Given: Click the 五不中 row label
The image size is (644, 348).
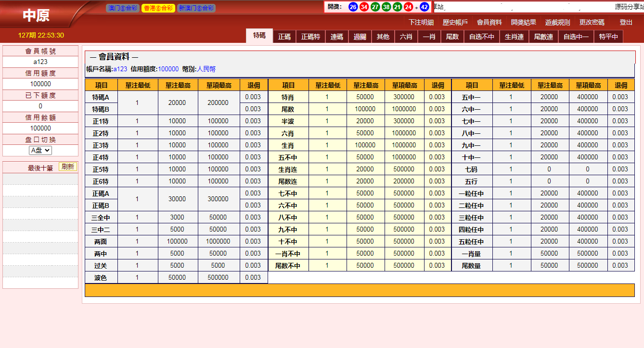Looking at the screenshot, I should 288,157.
